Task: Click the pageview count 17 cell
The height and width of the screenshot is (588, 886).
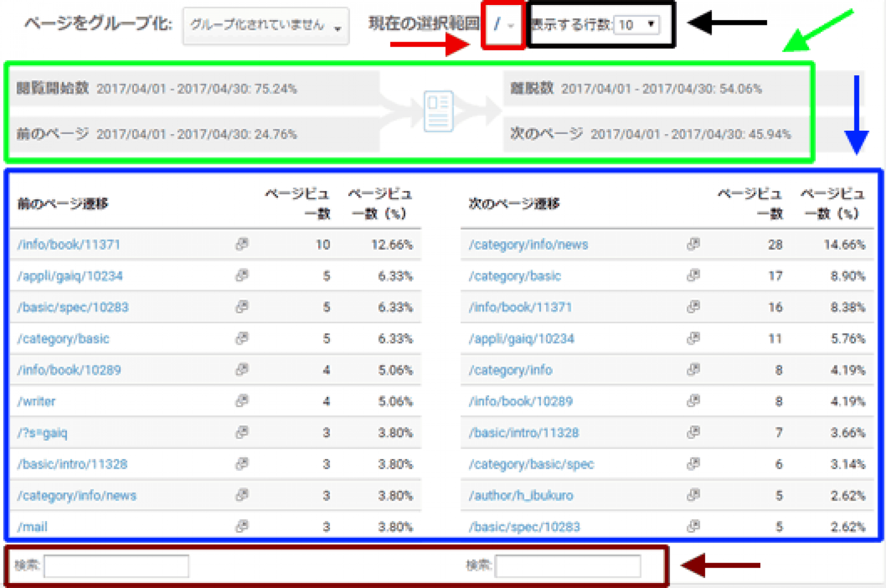Action: coord(775,276)
